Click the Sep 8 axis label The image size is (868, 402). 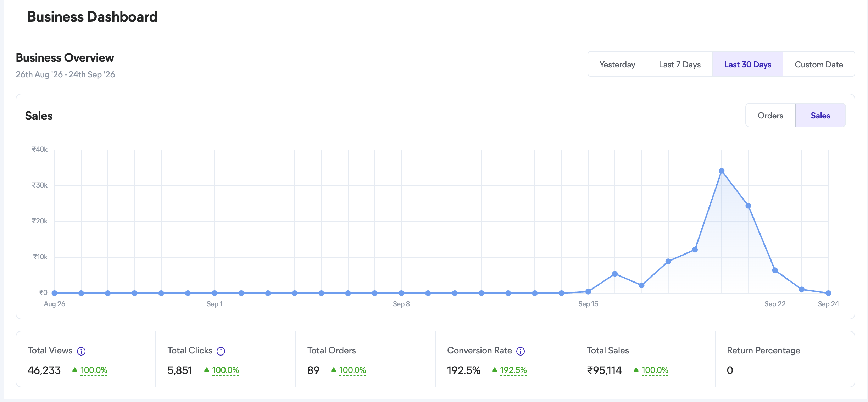[x=401, y=304]
